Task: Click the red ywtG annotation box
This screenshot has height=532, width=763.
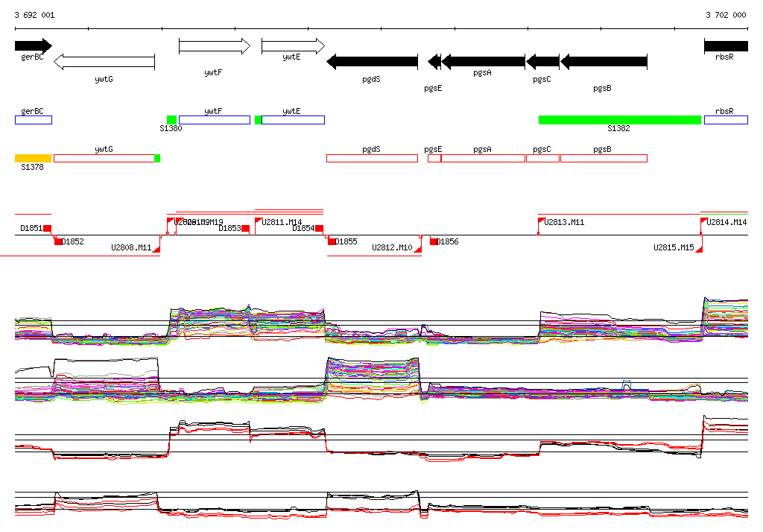Action: [104, 158]
